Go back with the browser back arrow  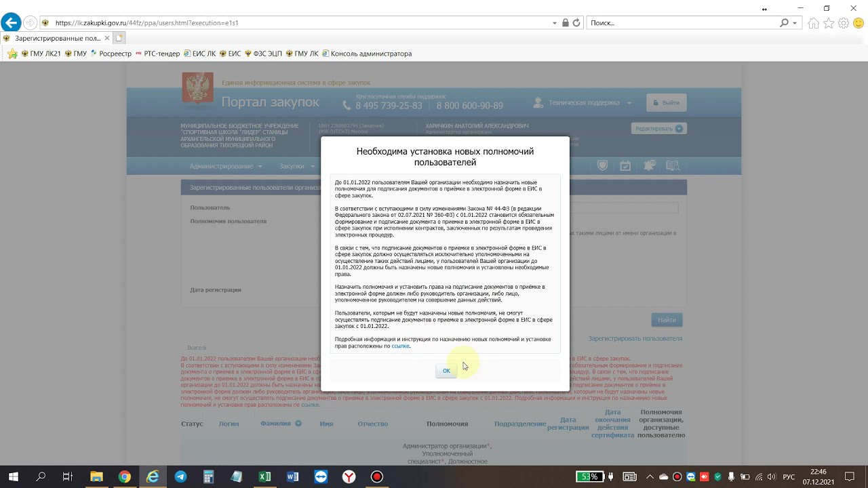pos(11,23)
